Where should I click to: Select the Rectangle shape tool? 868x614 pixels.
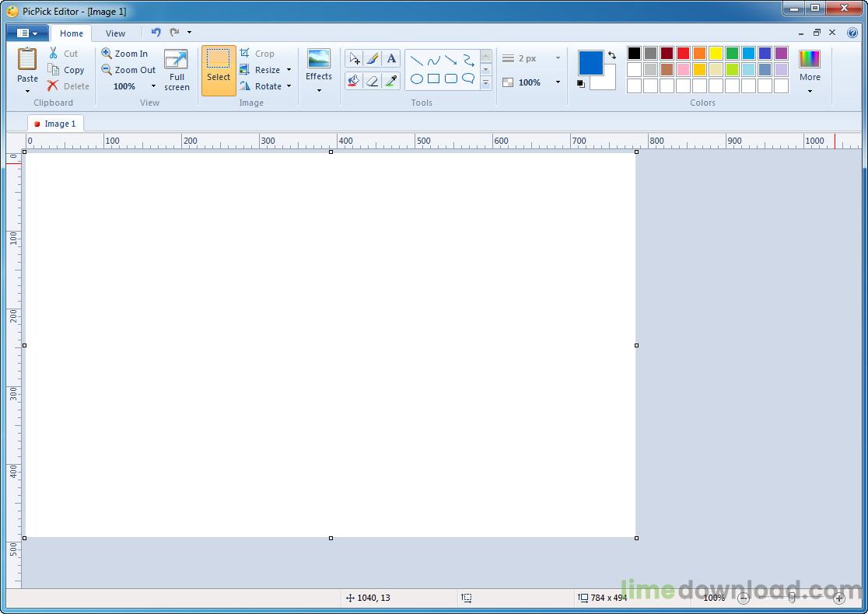434,78
